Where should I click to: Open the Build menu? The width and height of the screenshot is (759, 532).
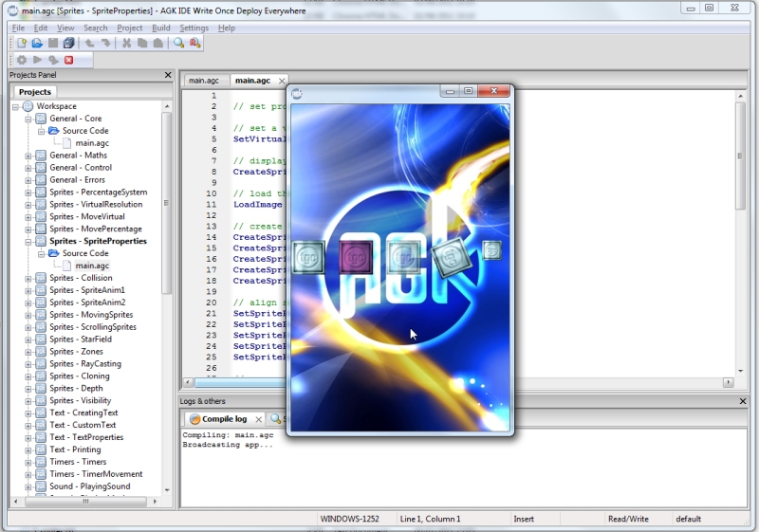[160, 28]
